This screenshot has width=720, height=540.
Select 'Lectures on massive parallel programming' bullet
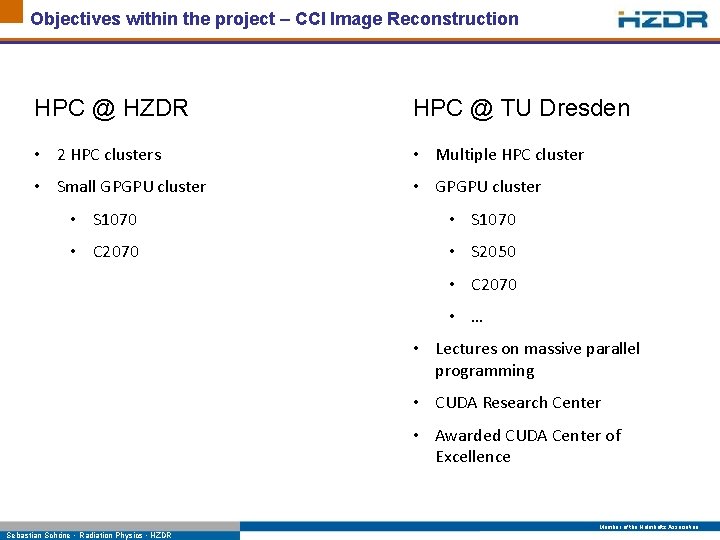[537, 360]
